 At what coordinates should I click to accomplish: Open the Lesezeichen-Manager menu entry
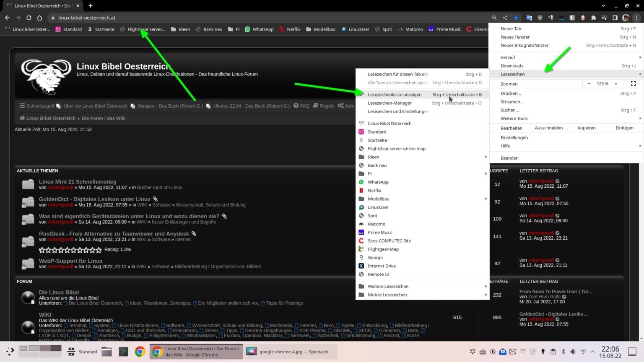pos(390,103)
